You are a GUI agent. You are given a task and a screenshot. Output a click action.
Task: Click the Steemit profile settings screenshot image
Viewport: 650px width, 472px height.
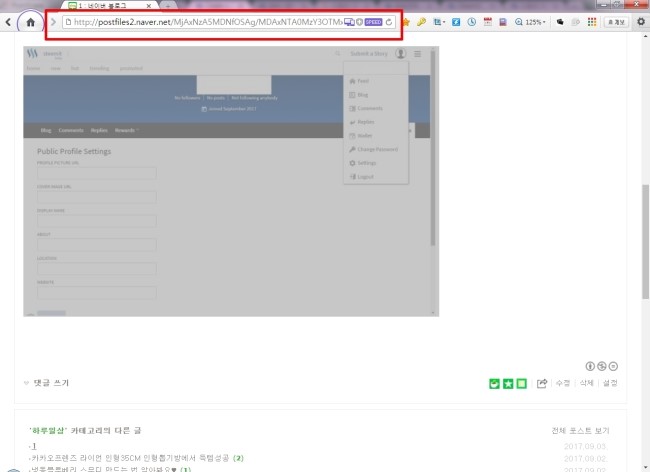(x=231, y=181)
